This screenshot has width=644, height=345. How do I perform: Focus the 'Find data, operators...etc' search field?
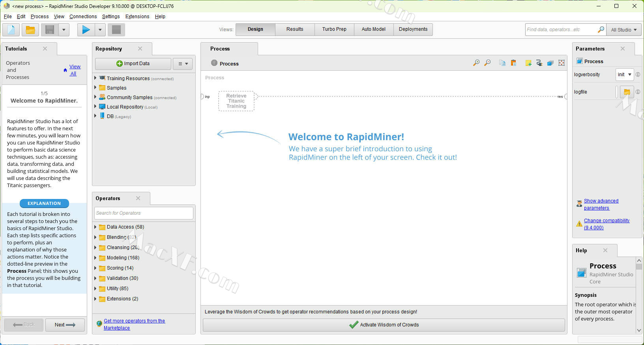pyautogui.click(x=561, y=30)
